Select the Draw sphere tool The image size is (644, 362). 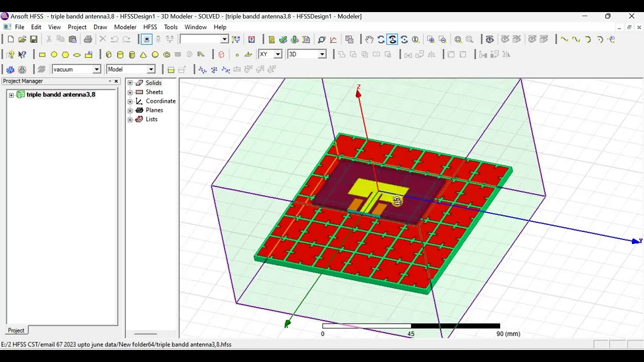[x=155, y=55]
